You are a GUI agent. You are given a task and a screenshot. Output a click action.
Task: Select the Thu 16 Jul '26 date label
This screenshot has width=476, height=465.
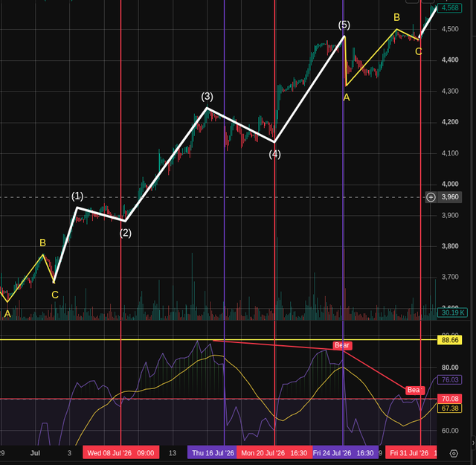pos(212,453)
